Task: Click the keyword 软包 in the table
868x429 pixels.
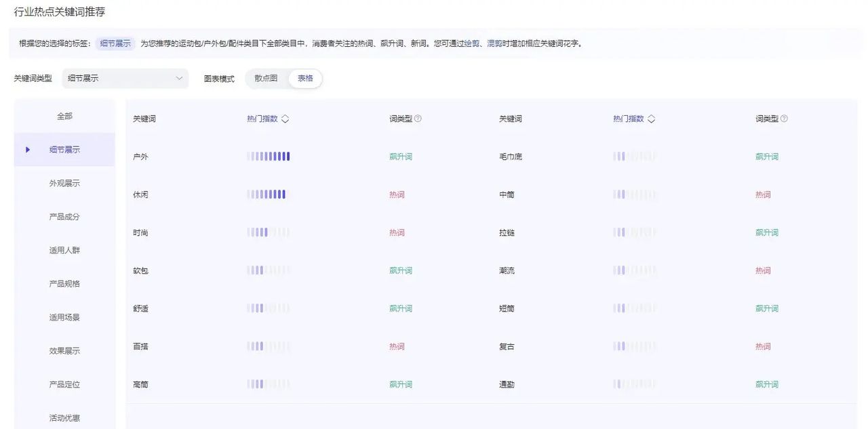Action: [x=140, y=270]
